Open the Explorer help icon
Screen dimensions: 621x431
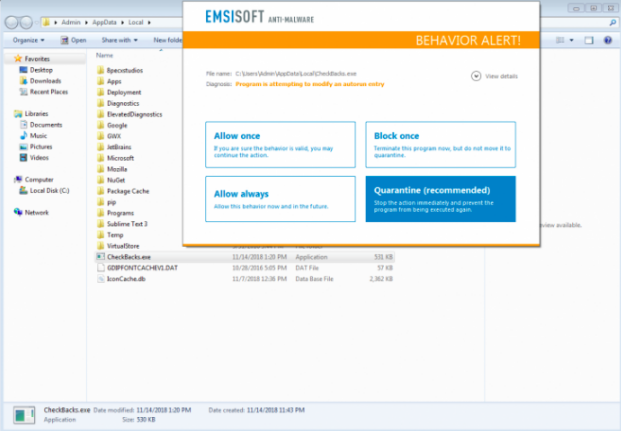[x=608, y=40]
